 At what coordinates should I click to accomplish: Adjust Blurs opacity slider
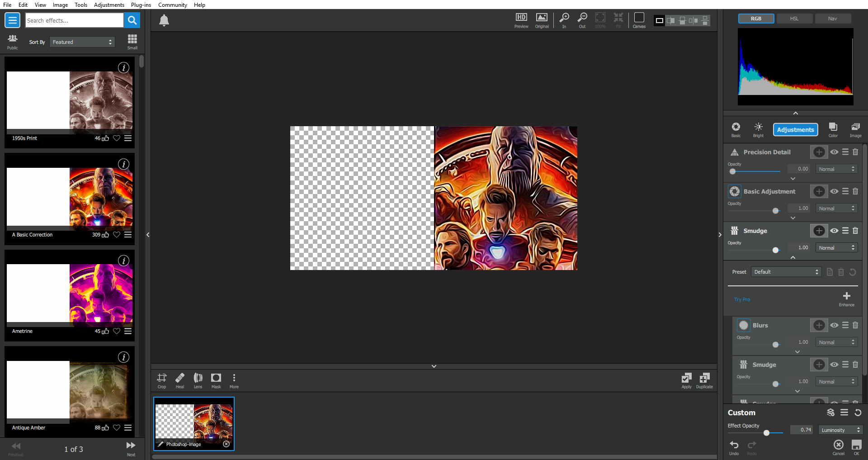759,345
